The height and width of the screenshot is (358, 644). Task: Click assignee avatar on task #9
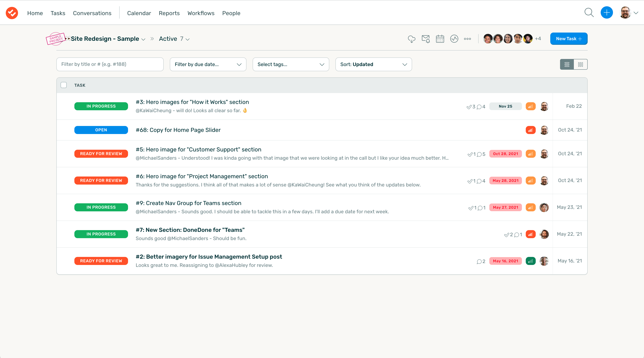[544, 208]
